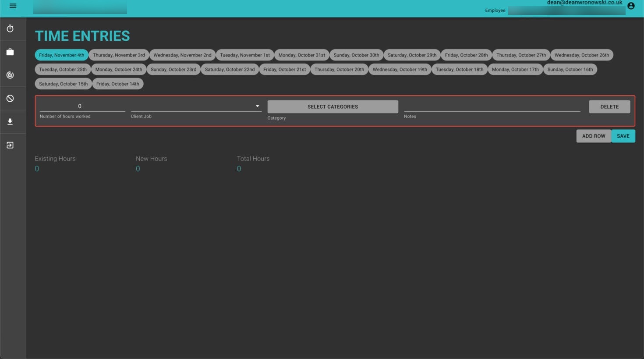This screenshot has height=359, width=644.
Task: Save the time entries
Action: coord(623,136)
